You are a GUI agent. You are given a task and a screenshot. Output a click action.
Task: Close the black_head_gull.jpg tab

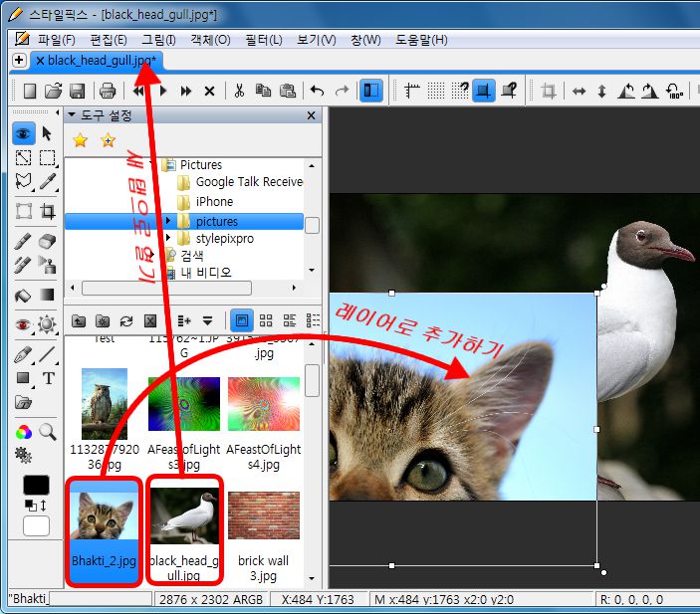tap(40, 61)
